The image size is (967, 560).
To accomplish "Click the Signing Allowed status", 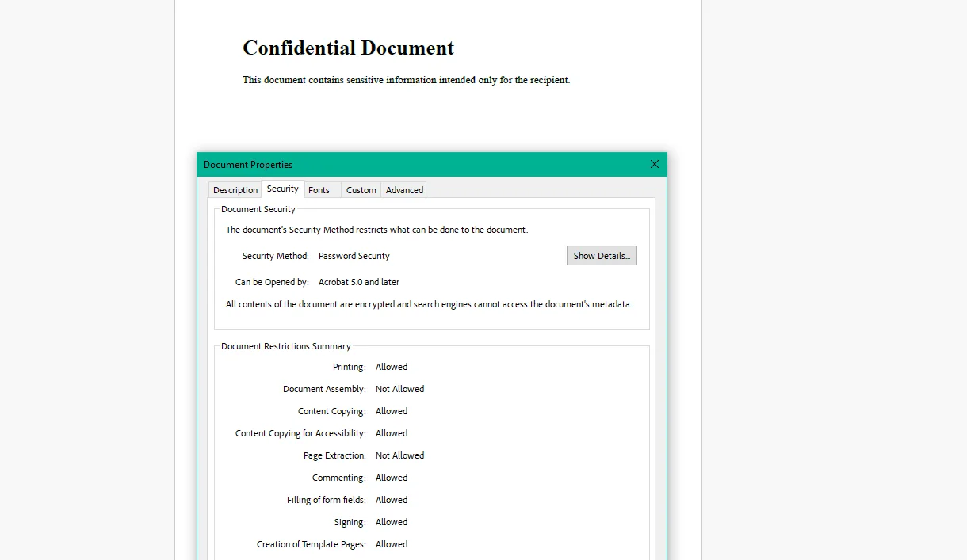I will [x=392, y=521].
